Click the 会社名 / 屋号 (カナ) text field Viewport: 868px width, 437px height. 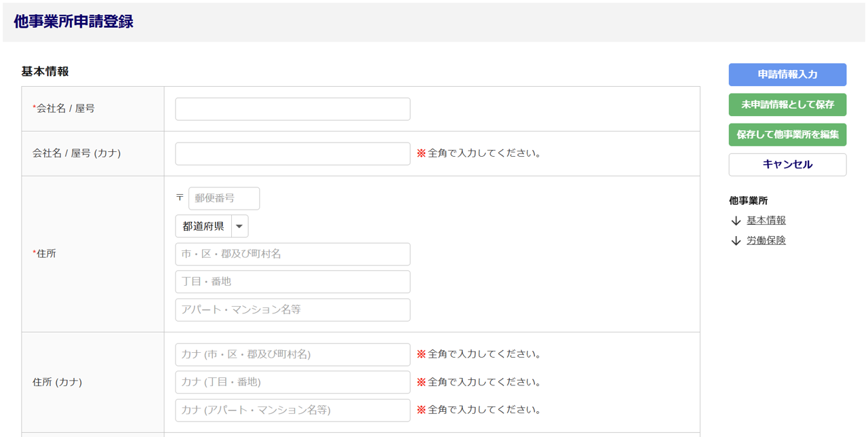tap(292, 154)
